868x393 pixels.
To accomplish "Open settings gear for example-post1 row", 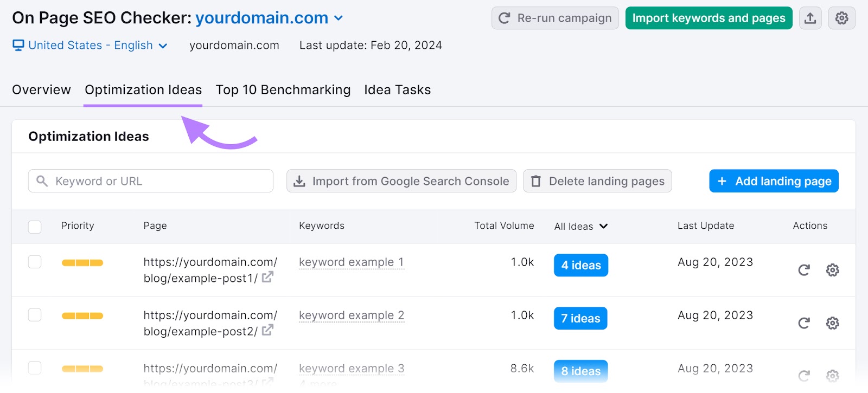I will tap(832, 270).
